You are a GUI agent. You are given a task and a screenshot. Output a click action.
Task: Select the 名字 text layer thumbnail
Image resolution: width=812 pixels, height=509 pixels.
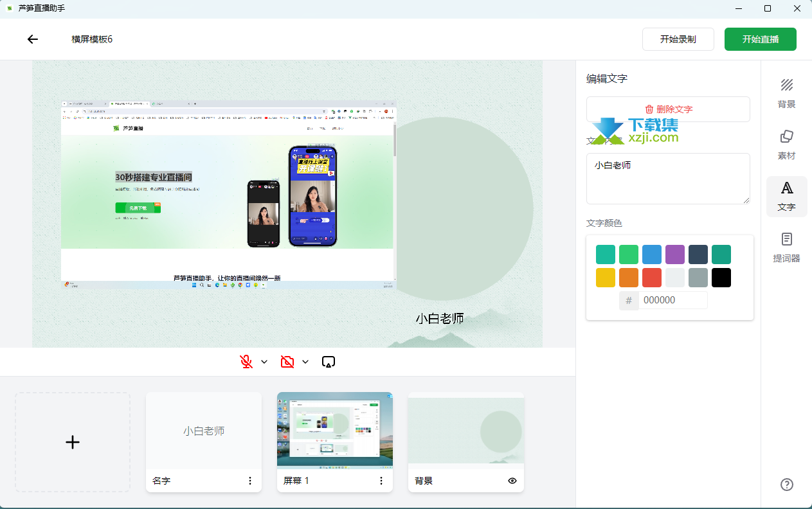(x=204, y=431)
